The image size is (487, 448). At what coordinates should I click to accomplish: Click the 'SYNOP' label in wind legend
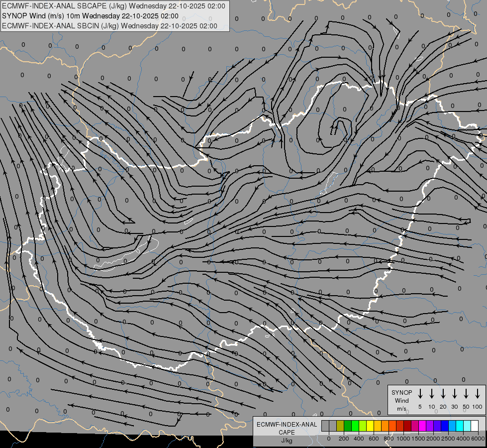point(401,392)
